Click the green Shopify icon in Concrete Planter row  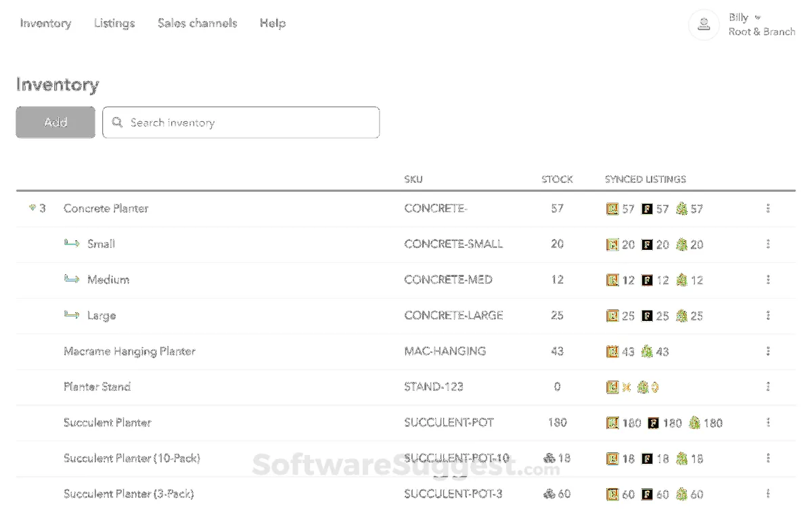681,209
